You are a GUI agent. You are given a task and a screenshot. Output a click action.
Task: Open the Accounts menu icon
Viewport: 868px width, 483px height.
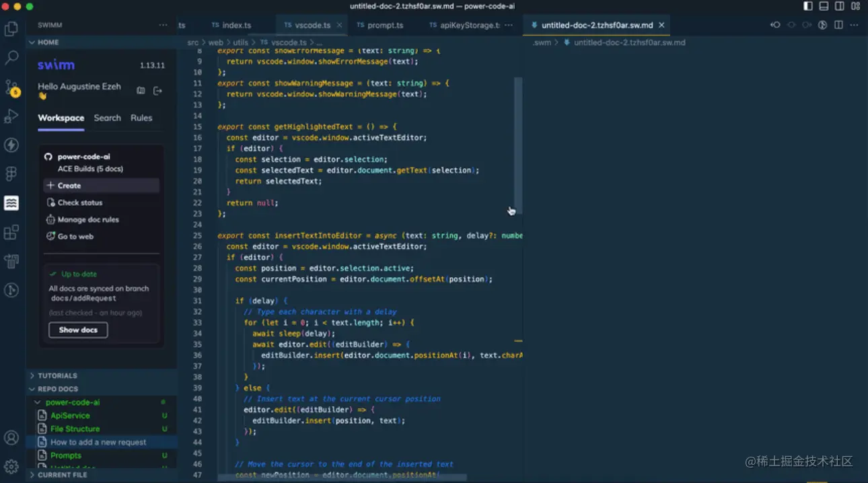[11, 437]
